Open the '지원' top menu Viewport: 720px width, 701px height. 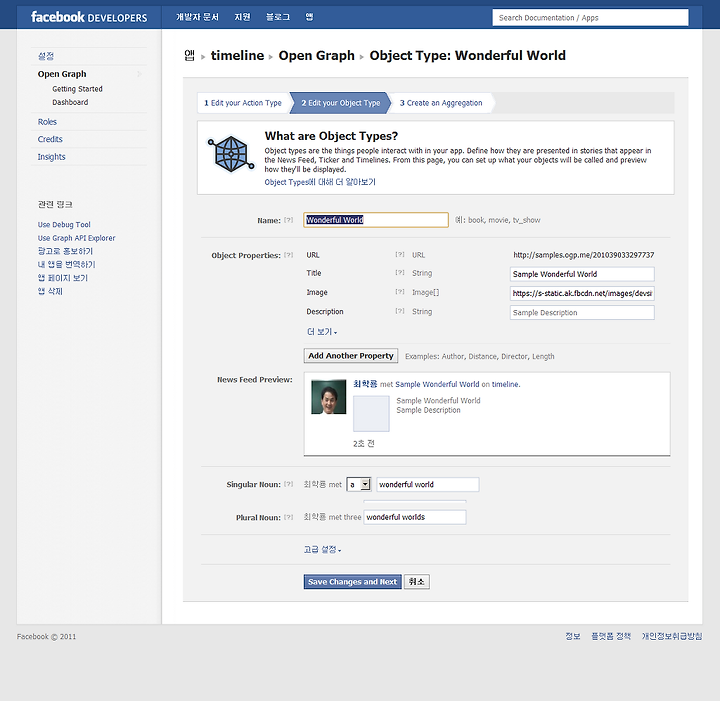[x=242, y=17]
